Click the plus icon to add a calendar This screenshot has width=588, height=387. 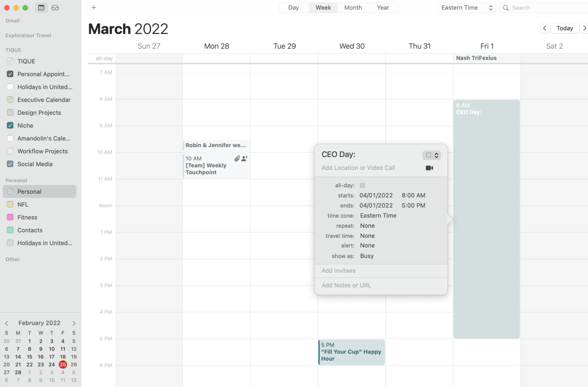[x=94, y=7]
